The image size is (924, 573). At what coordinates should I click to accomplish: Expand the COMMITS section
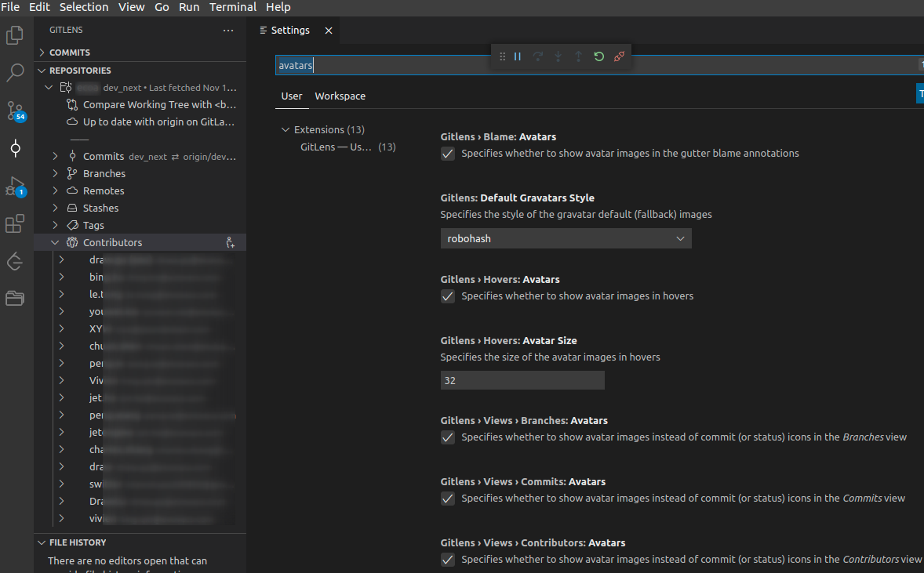coord(42,53)
